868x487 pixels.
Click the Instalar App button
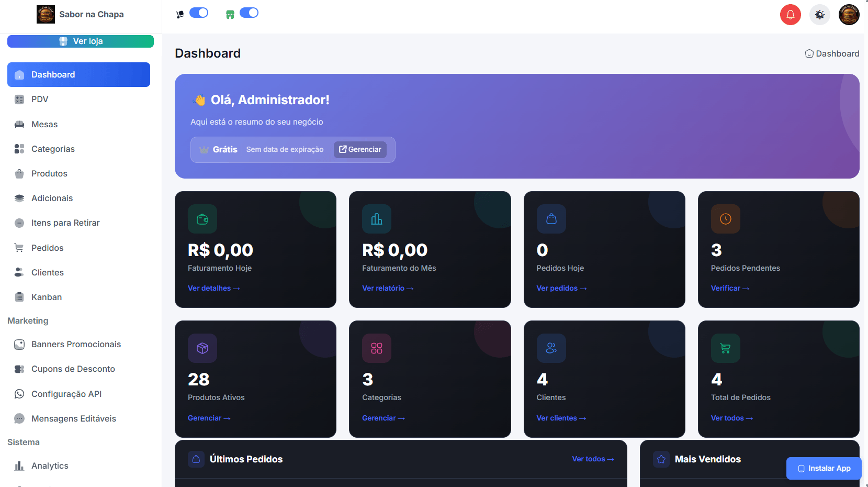click(824, 468)
